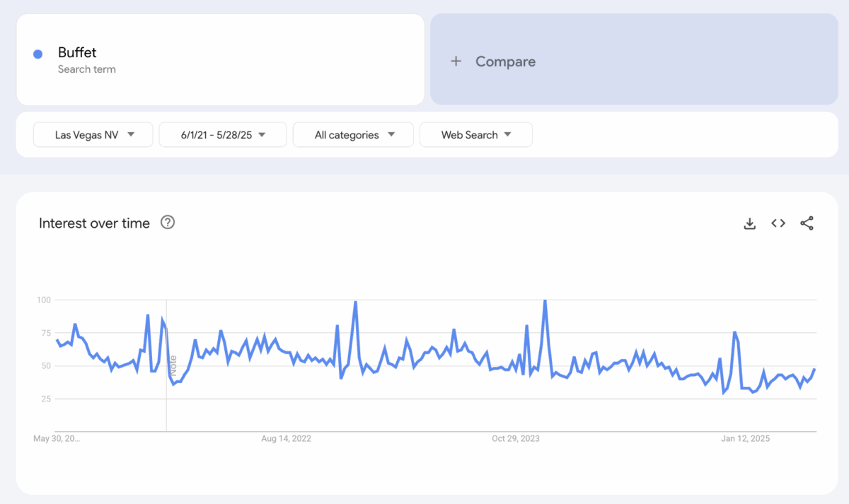Click the 100 value on the y-axis
Viewport: 849px width, 504px height.
pos(44,300)
